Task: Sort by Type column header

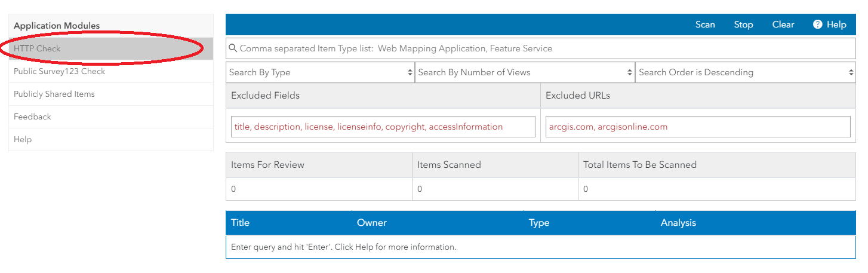Action: point(539,223)
